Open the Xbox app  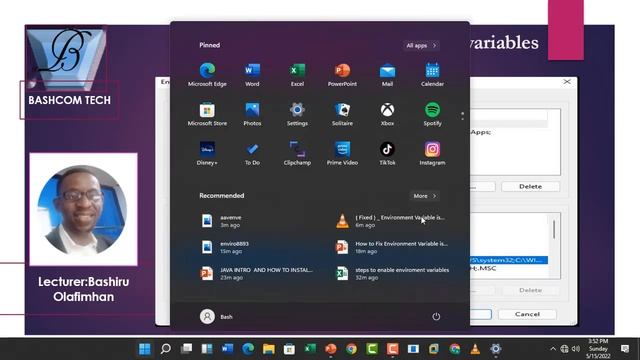point(387,114)
